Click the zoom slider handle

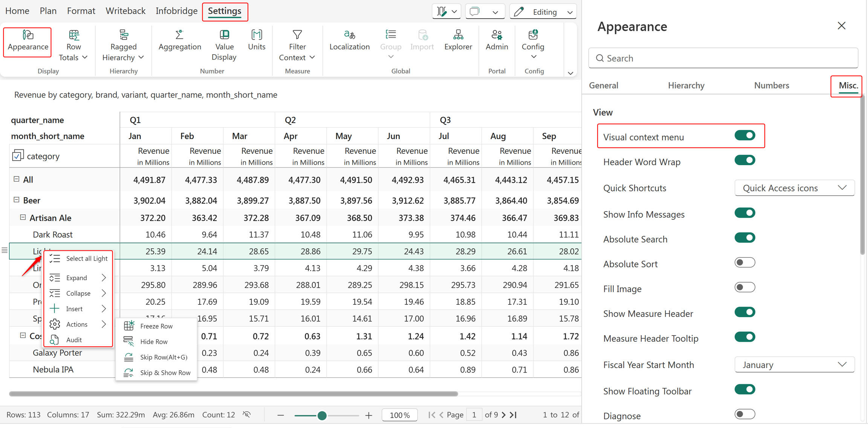(x=322, y=416)
